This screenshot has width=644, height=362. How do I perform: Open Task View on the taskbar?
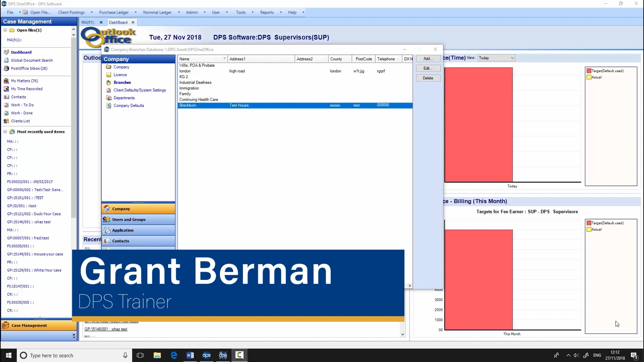click(x=140, y=355)
